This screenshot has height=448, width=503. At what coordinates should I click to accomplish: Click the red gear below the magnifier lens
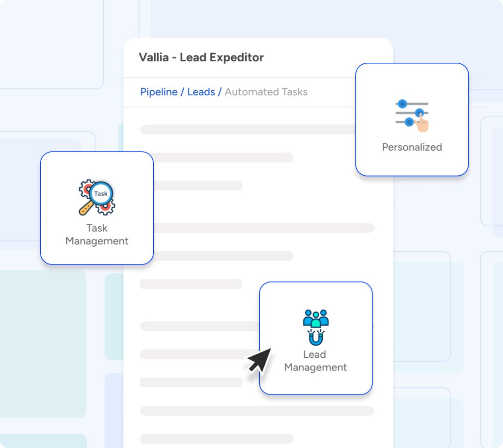point(105,208)
